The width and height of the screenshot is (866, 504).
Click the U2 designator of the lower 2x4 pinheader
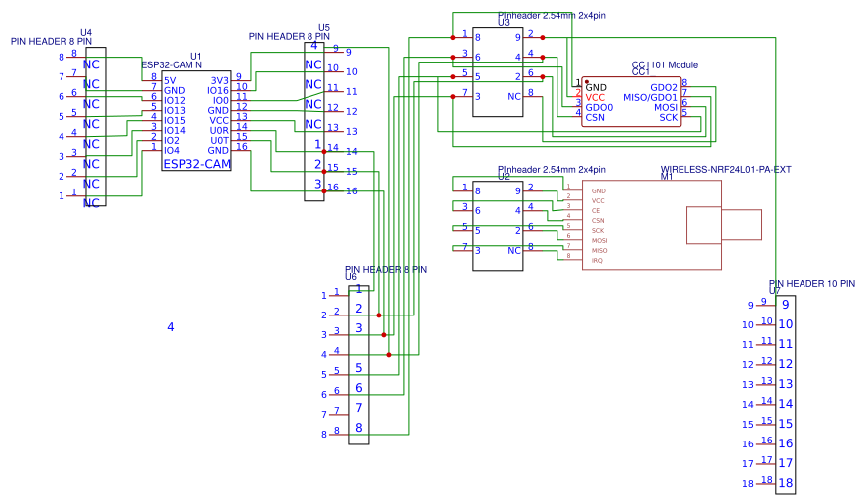tap(504, 177)
